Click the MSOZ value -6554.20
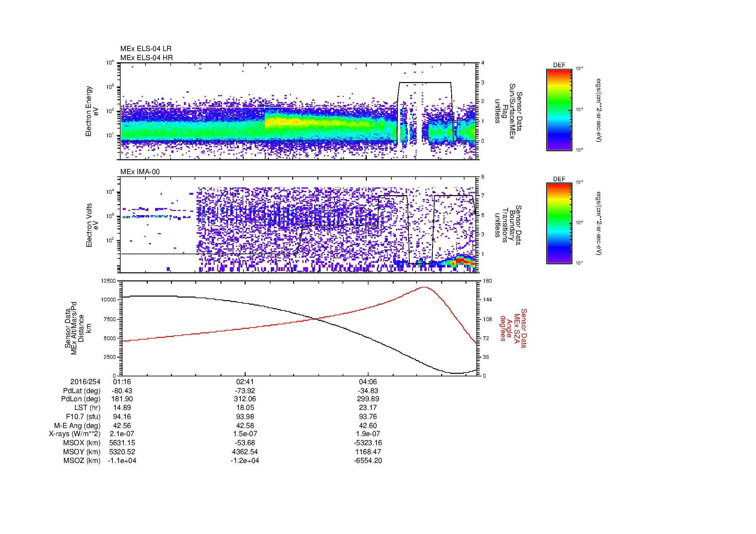Image resolution: width=756 pixels, height=534 pixels. pos(368,461)
